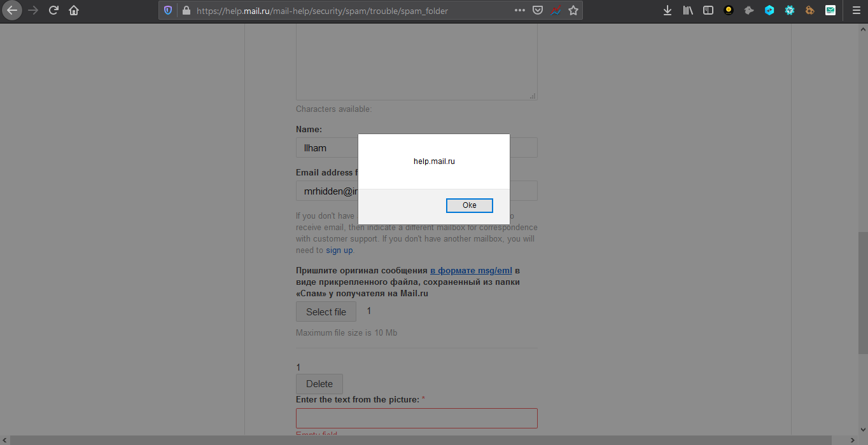This screenshot has width=868, height=445.
Task: Bookmark this page with the star icon
Action: 572,10
